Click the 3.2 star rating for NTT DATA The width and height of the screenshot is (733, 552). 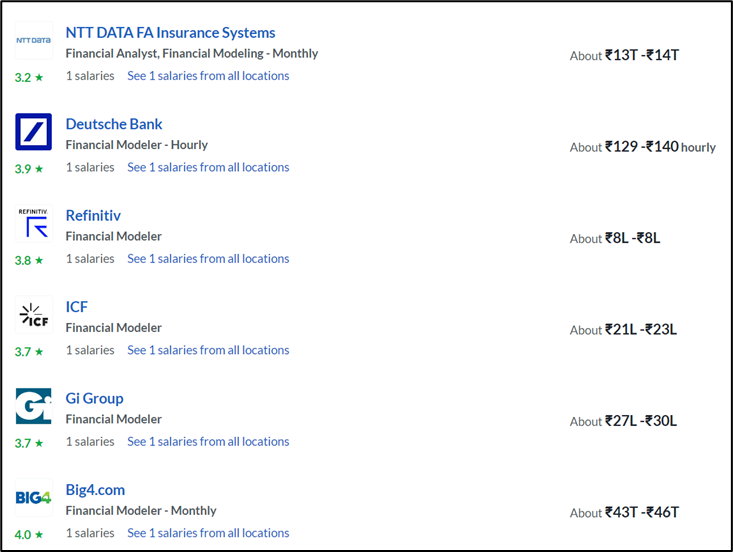tap(29, 77)
